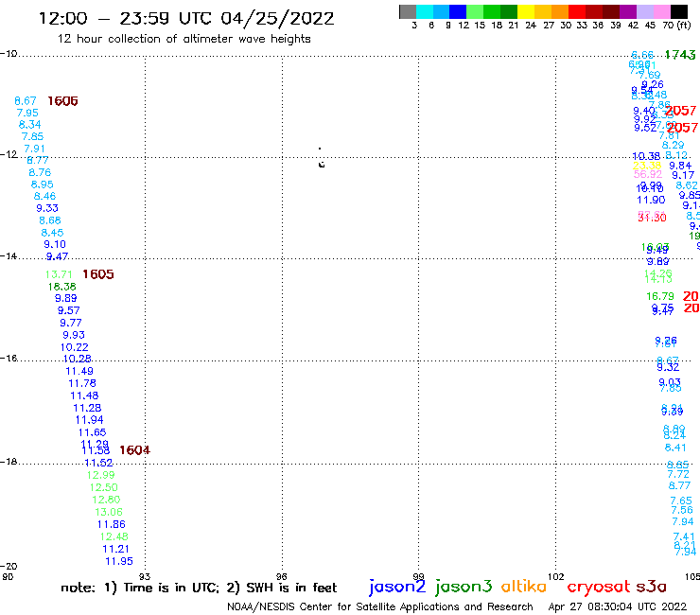Viewport: 700px width, 615px height.
Task: Click the dark blue 12 ft legend swatch
Action: [x=458, y=11]
